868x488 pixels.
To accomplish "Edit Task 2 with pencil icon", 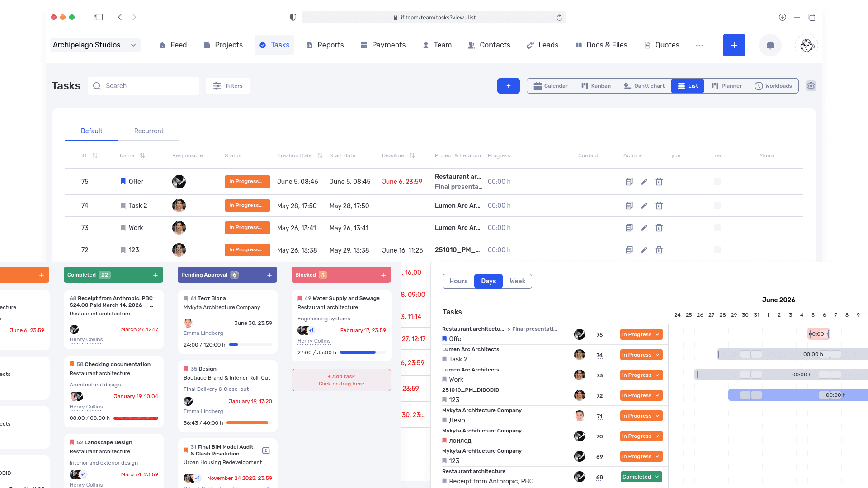I will coord(644,206).
